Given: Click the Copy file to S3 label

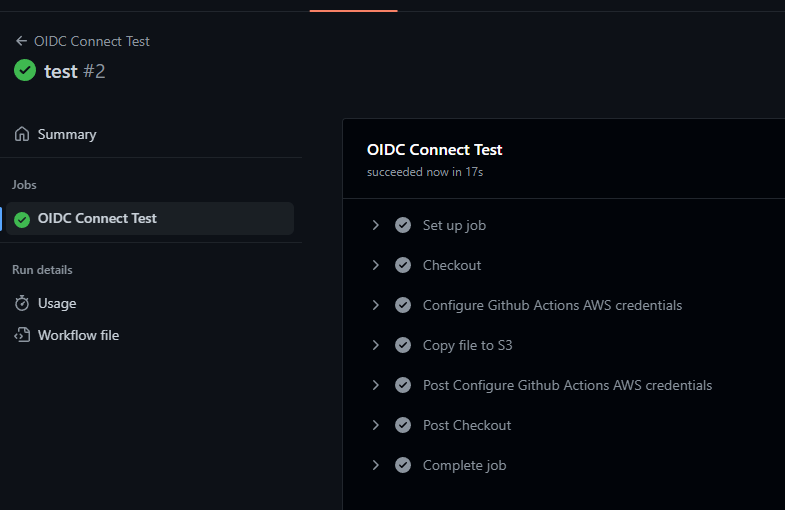Looking at the screenshot, I should (468, 346).
